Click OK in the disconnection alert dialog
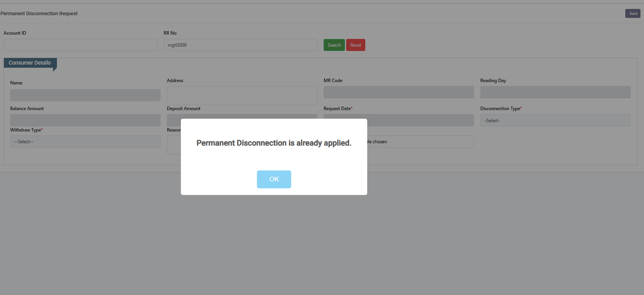The height and width of the screenshot is (295, 644). [274, 179]
